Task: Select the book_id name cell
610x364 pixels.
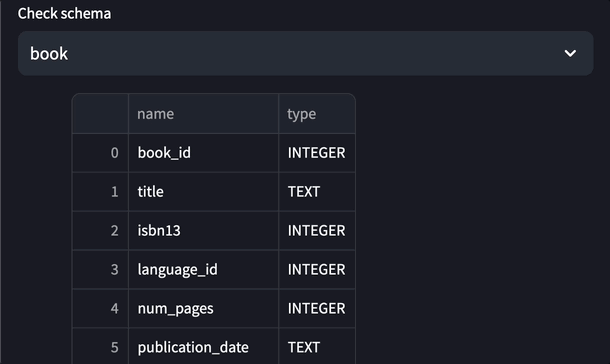Action: (203, 153)
